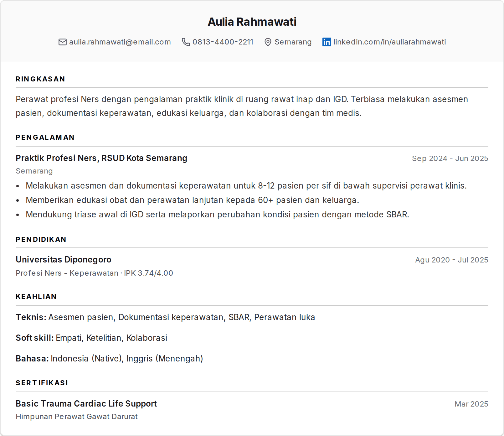
Task: Click the summary paragraph starting Perawat profesi Ners
Action: (242, 106)
